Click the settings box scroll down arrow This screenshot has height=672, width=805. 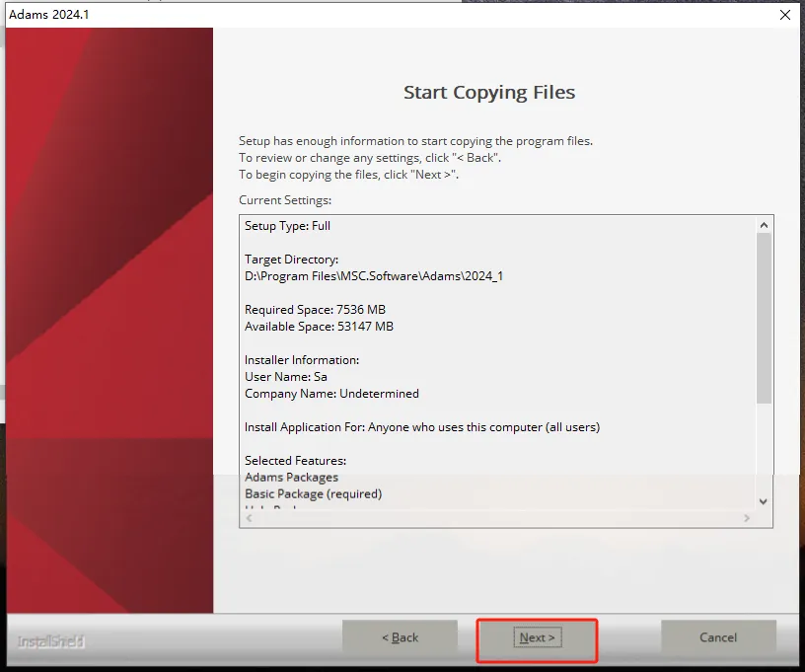tap(764, 501)
